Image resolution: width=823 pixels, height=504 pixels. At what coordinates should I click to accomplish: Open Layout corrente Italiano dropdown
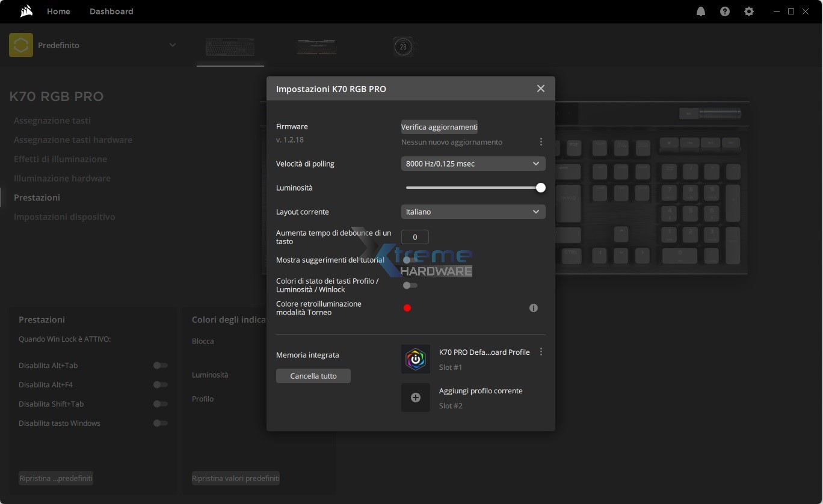[x=473, y=212]
